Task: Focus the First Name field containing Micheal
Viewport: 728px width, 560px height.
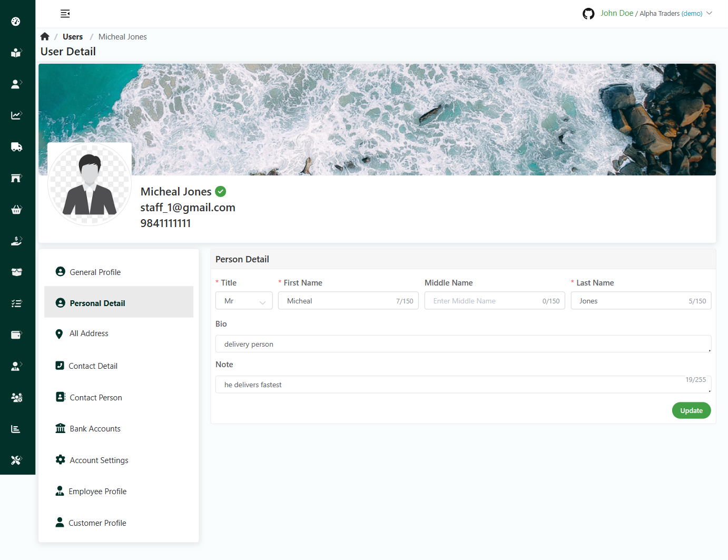Action: 348,301
